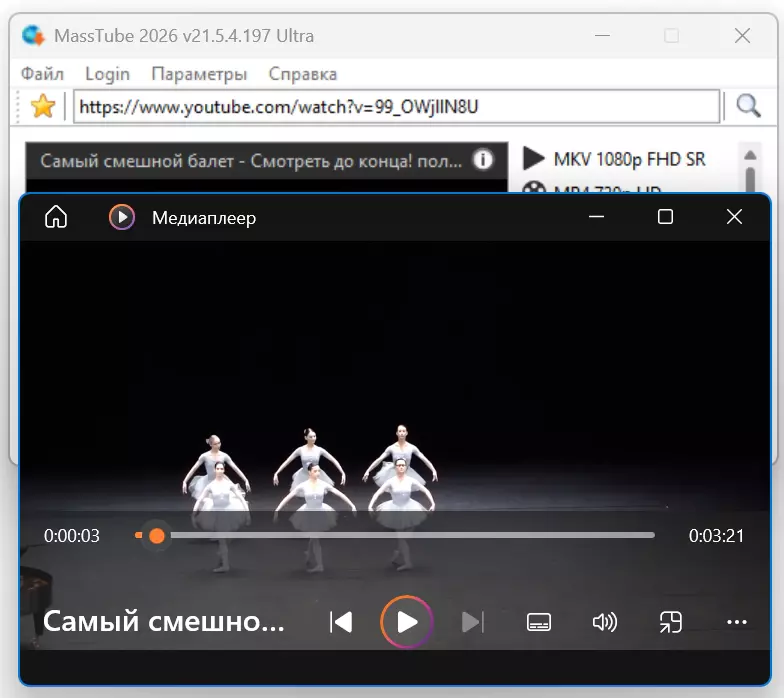
Task: Go to the Media Player home icon
Action: [56, 217]
